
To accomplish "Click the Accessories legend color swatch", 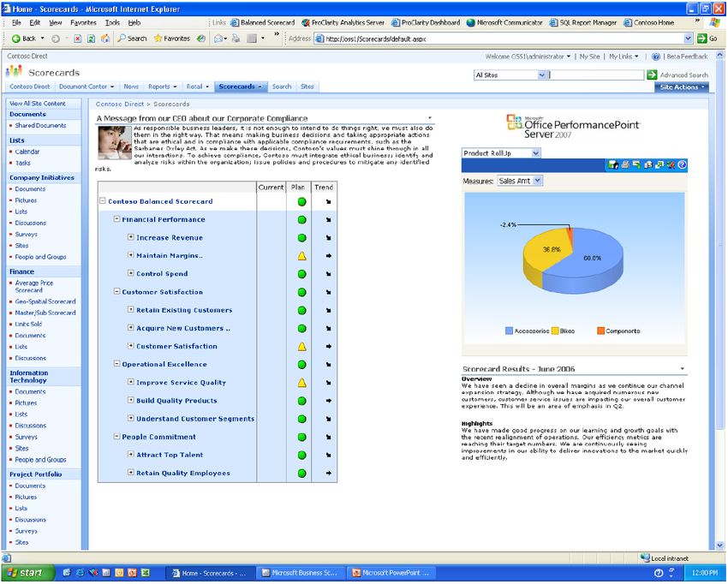I will click(509, 331).
